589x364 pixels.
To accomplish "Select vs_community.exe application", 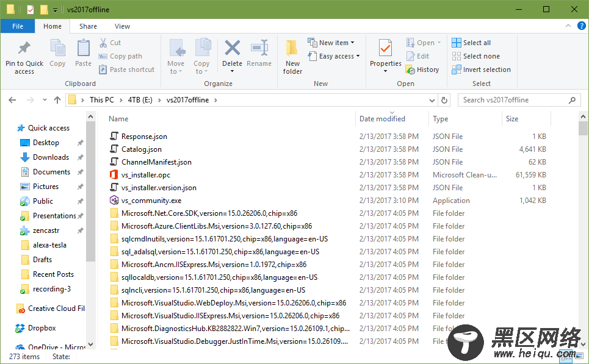I will click(x=151, y=201).
